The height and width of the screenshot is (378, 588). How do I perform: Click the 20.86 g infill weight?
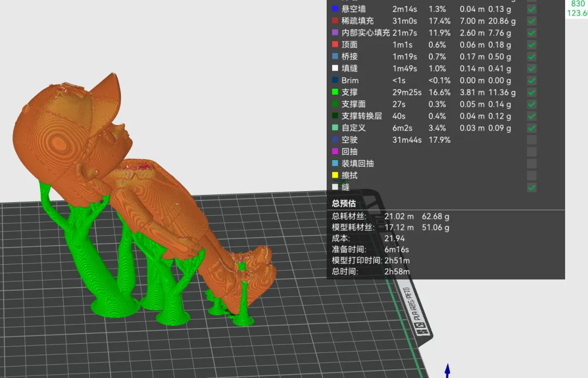[x=502, y=21]
